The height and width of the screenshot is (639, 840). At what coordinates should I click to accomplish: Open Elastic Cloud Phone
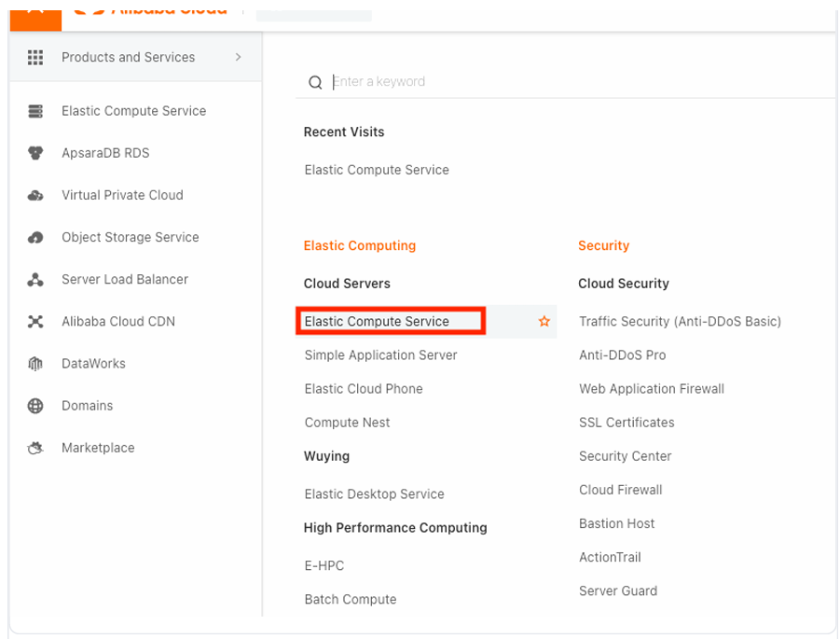tap(364, 389)
